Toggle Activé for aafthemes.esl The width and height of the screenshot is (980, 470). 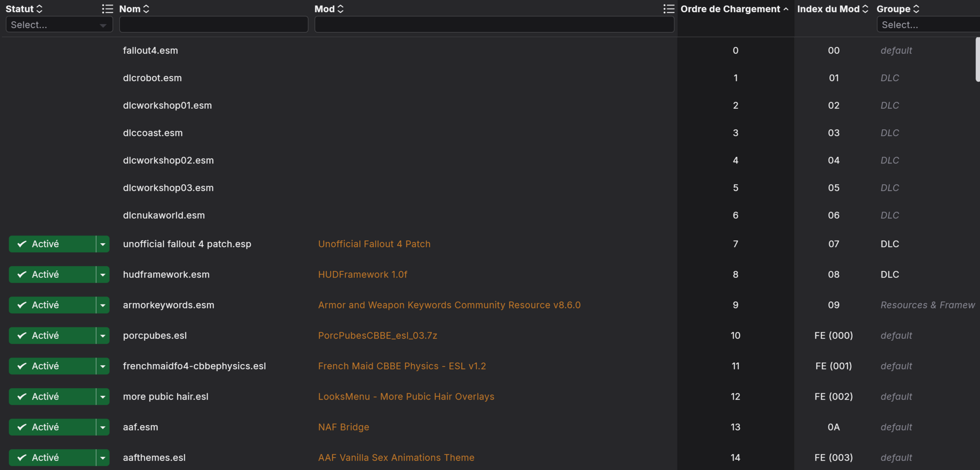coord(52,458)
